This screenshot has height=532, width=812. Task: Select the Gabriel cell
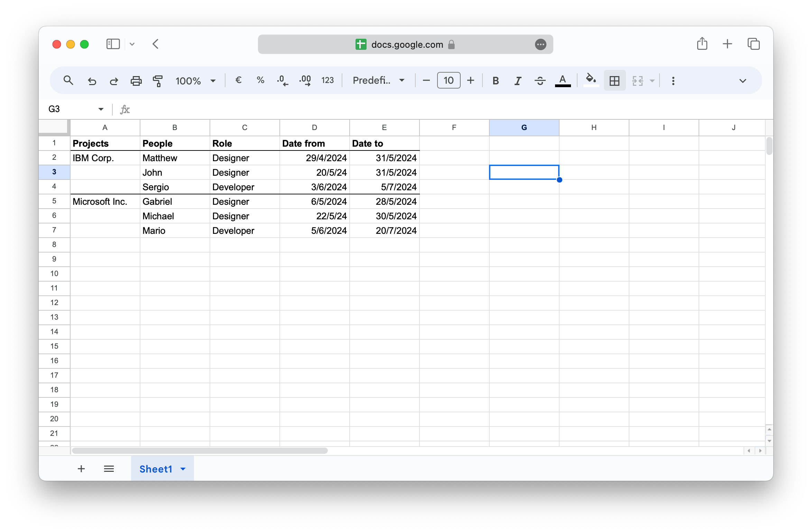(x=175, y=201)
